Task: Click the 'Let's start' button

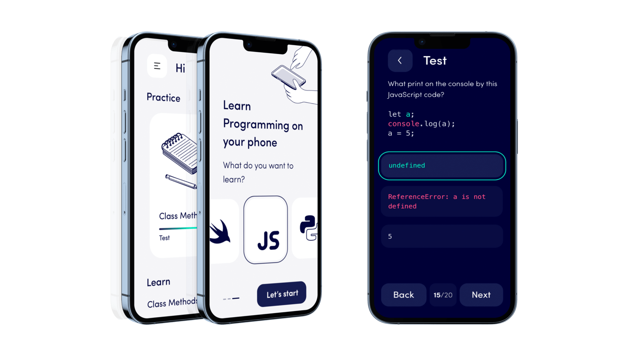Action: click(x=282, y=294)
